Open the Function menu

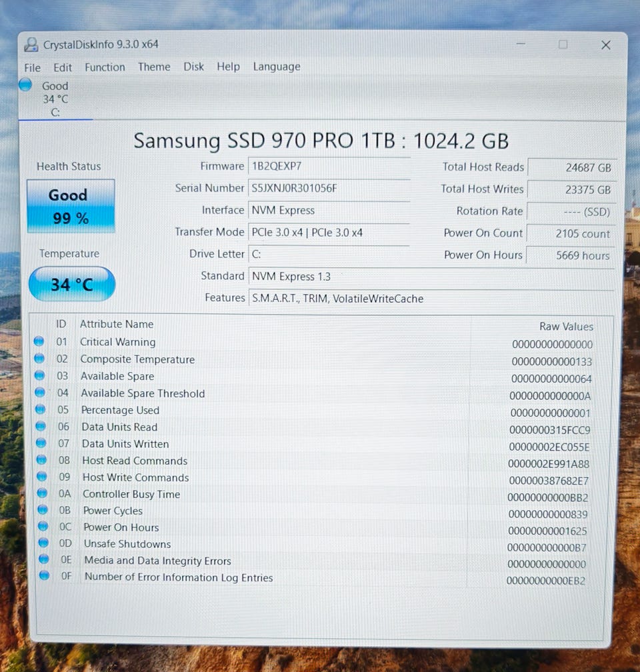tap(105, 67)
